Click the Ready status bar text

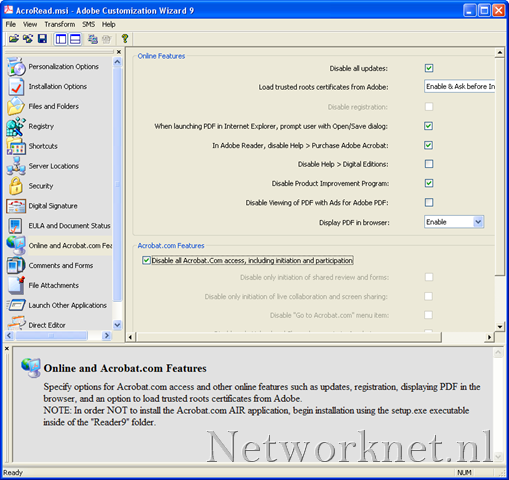tap(13, 472)
